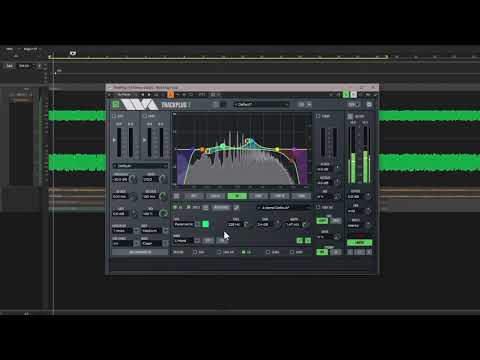Expand the Linear dropdown arrow in the left section
This screenshot has width=480, height=360.
[x=136, y=231]
